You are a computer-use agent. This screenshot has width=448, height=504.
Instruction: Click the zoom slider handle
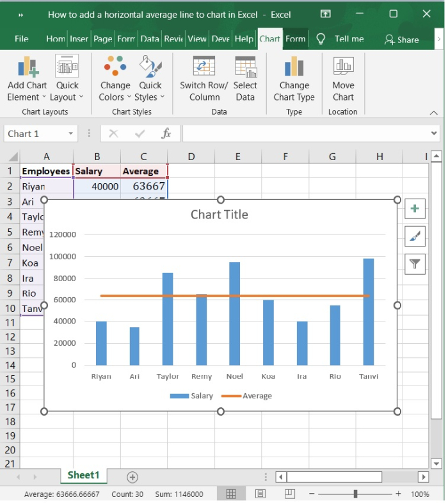point(355,494)
